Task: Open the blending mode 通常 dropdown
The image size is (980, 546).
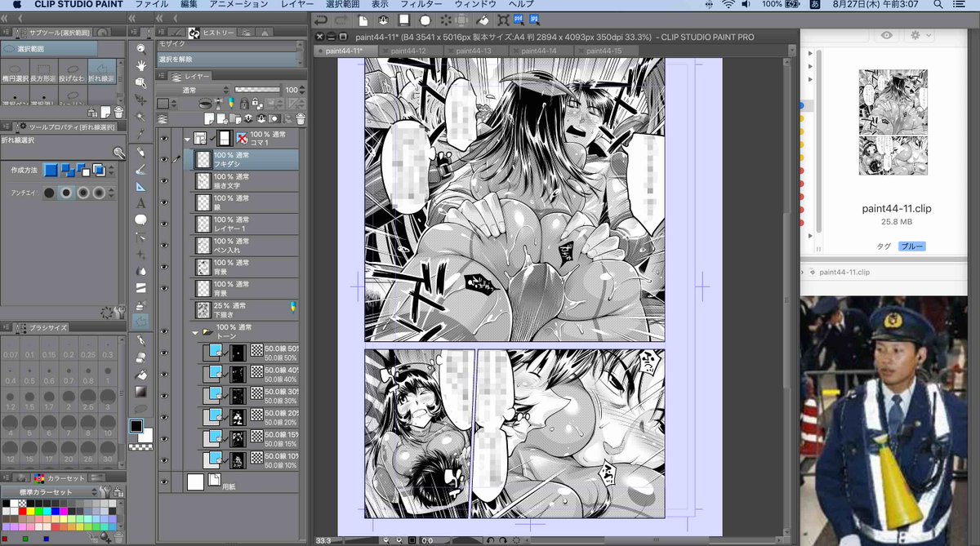Action: tap(194, 89)
